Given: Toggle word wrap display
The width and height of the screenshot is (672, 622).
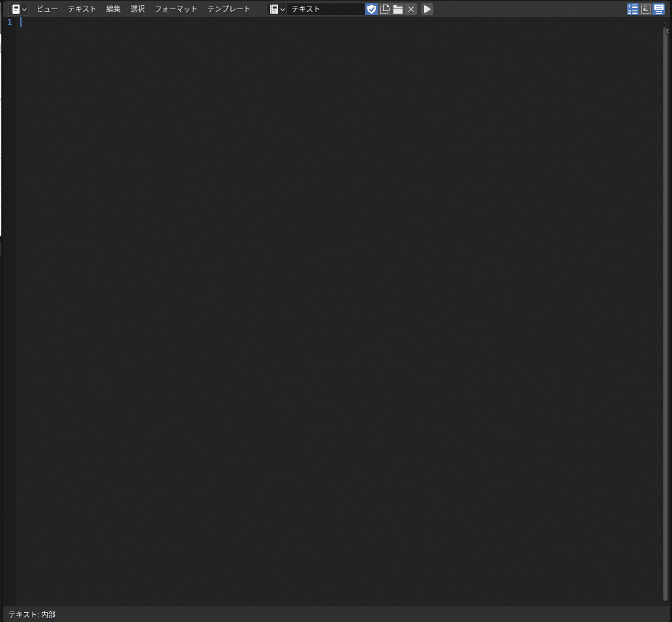Looking at the screenshot, I should tap(646, 9).
